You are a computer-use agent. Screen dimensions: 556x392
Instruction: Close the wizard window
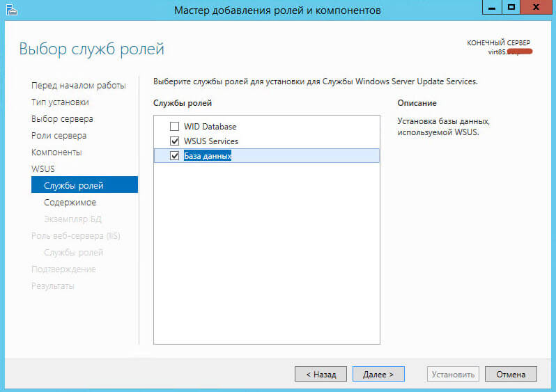536,7
